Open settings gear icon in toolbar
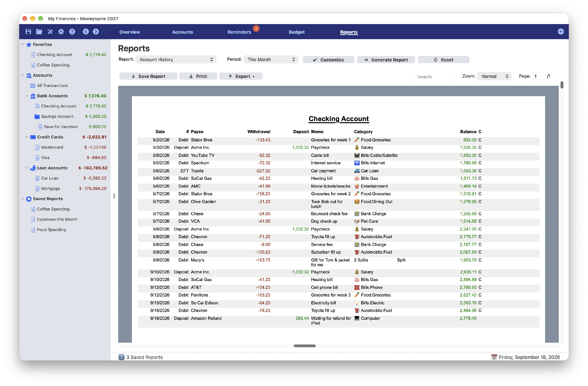 tap(61, 32)
